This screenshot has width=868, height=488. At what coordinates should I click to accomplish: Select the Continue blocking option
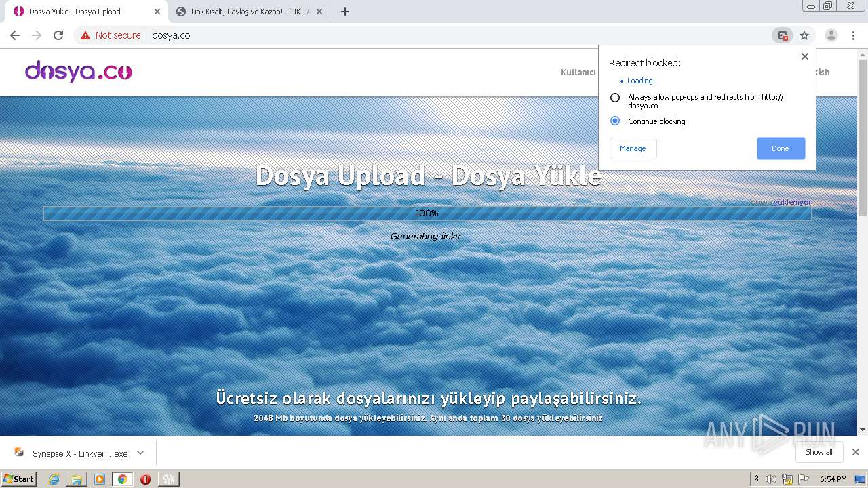(x=615, y=121)
